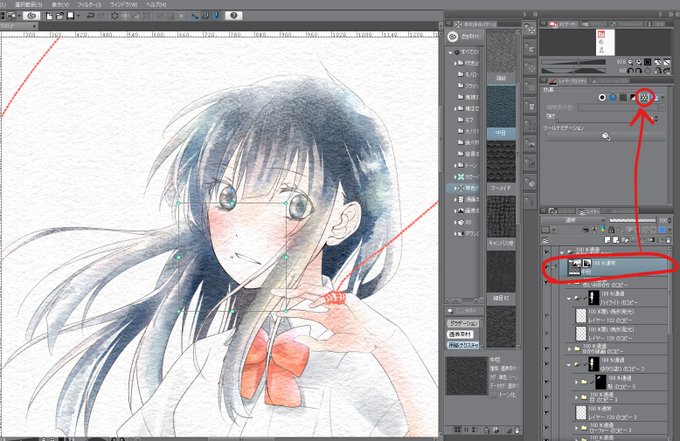Switch to the レイヤープロパティ tab
This screenshot has height=441, width=680.
tap(568, 81)
